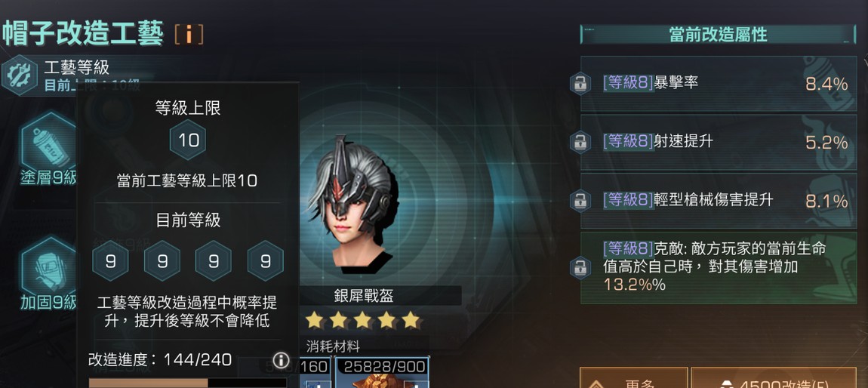Select the 克敵 attribute description row
This screenshot has width=868, height=388.
[x=719, y=267]
